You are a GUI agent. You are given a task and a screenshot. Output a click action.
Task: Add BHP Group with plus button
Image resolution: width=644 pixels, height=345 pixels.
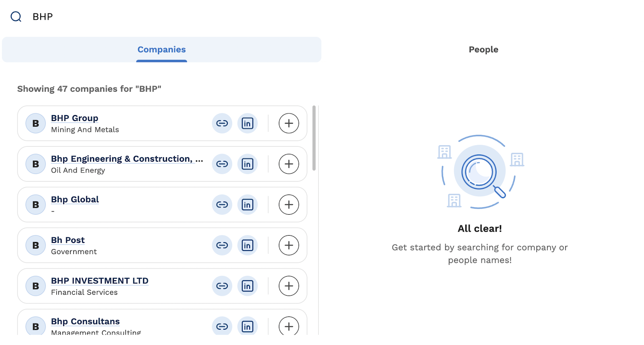[x=289, y=123]
